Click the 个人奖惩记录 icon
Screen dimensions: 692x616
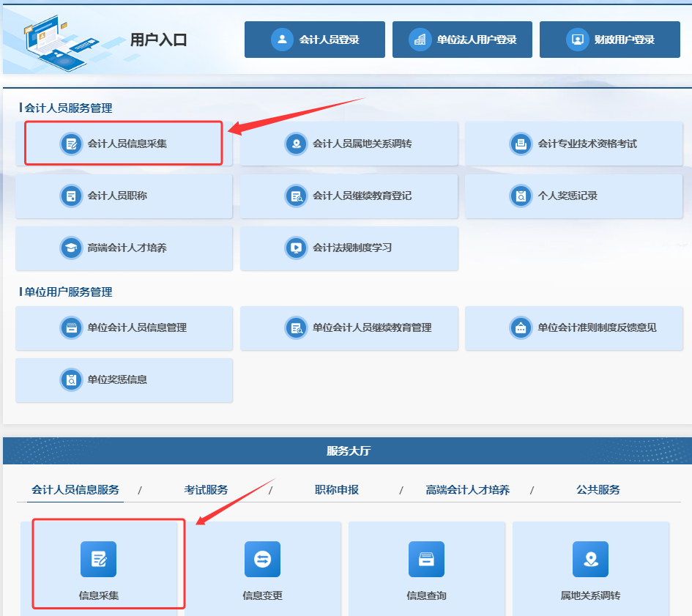click(521, 196)
